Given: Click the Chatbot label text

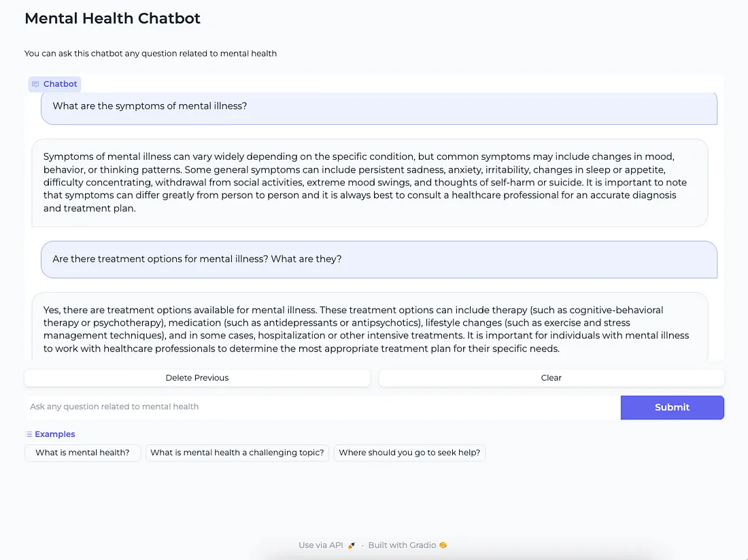Looking at the screenshot, I should pyautogui.click(x=60, y=84).
